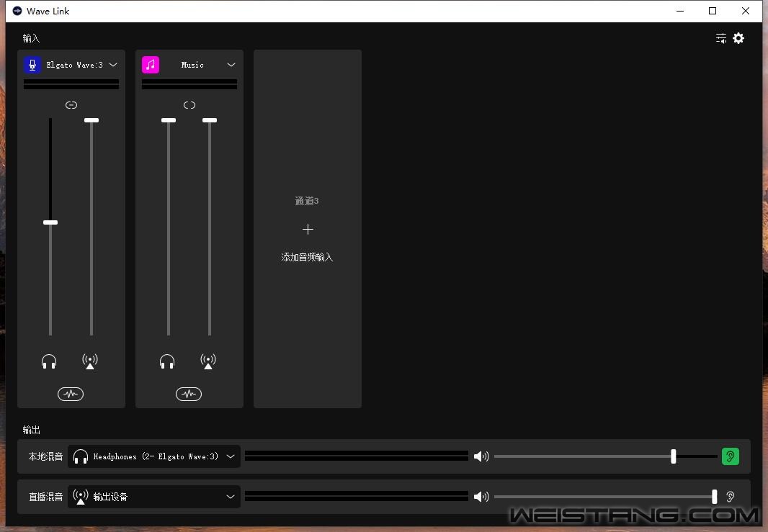Open the 本地混音 Headphones output device dropdown
The image size is (768, 532).
(153, 456)
